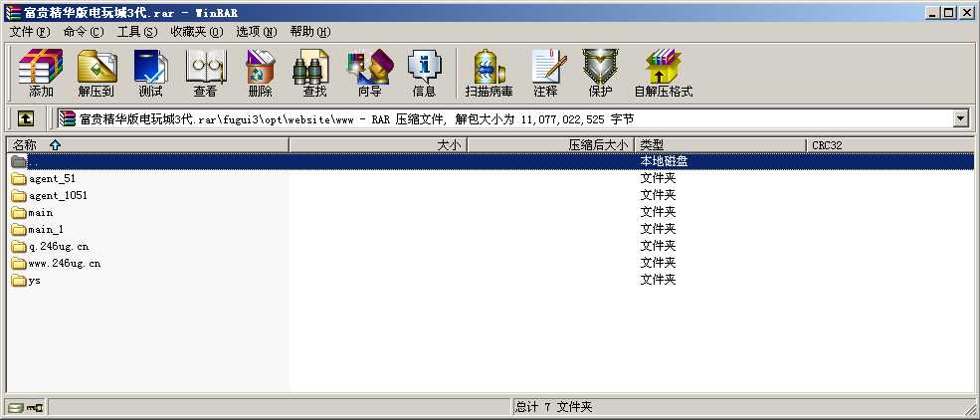This screenshot has width=980, height=420.
Task: Open the 收藏夹(O) menu
Action: pyautogui.click(x=197, y=31)
